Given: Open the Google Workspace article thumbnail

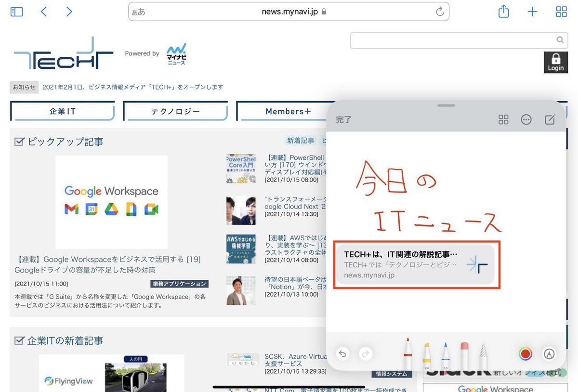Looking at the screenshot, I should (x=112, y=202).
